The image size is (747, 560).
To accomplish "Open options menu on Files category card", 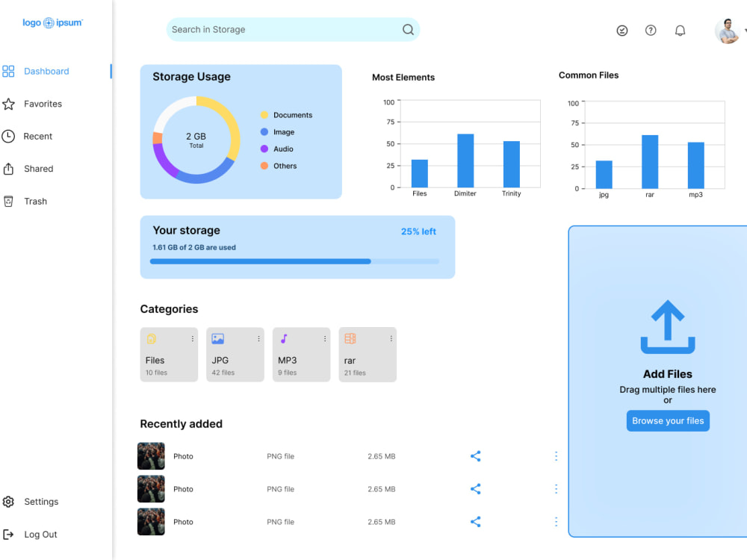I will [193, 338].
